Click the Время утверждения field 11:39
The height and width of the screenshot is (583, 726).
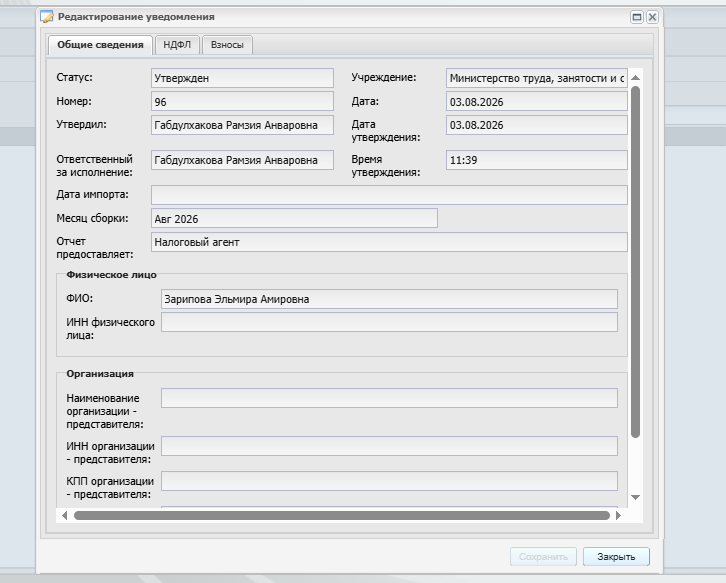click(x=537, y=160)
